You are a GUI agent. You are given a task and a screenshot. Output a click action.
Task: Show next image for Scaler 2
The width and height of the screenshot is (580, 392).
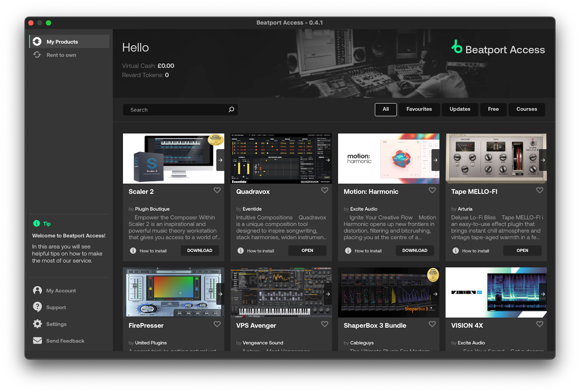coord(220,160)
